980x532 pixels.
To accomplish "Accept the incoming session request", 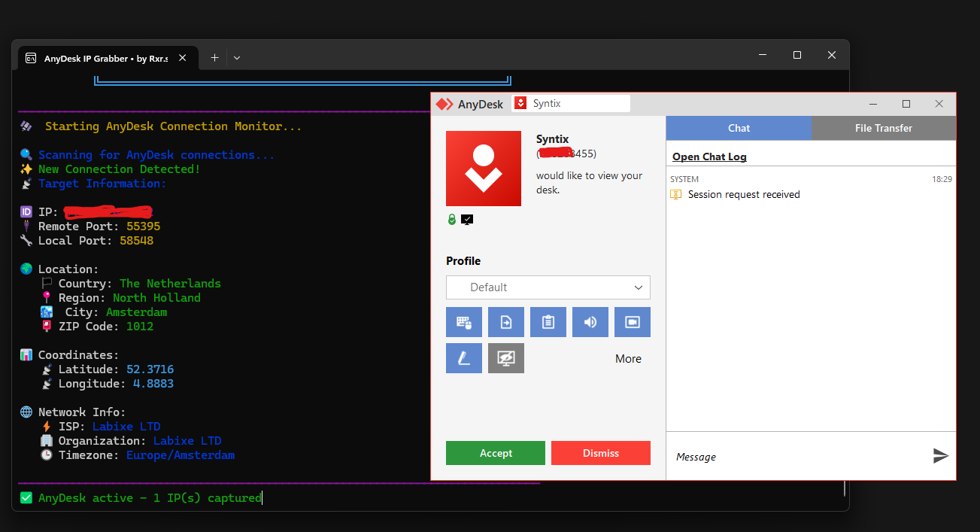I will click(496, 453).
